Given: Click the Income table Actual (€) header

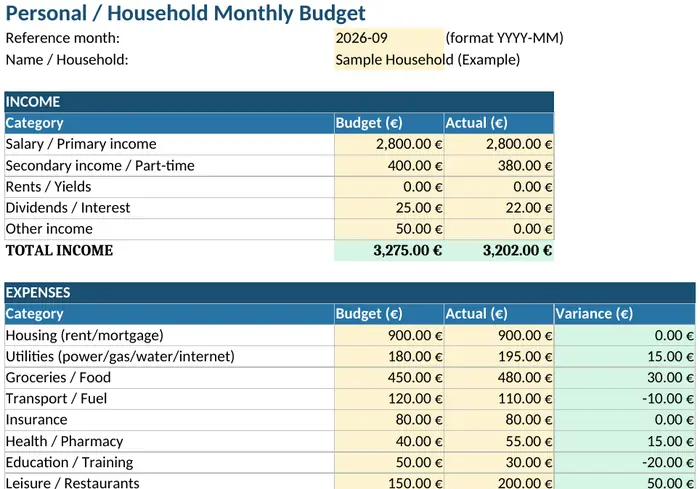Looking at the screenshot, I should coord(499,123).
